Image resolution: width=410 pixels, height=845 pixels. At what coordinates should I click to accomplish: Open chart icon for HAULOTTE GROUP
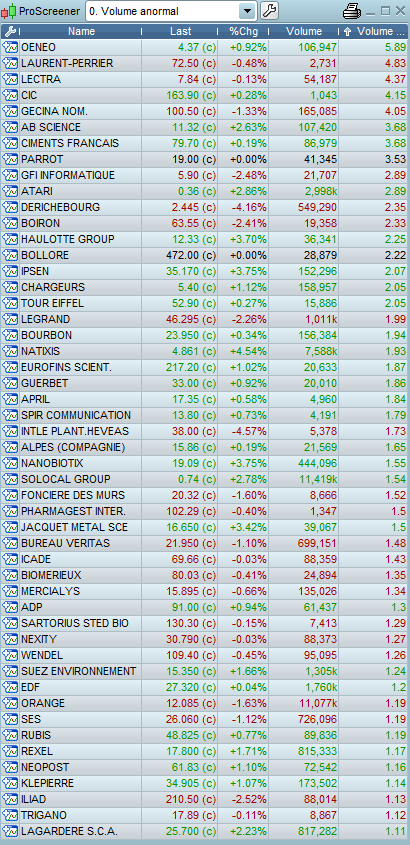tap(11, 239)
